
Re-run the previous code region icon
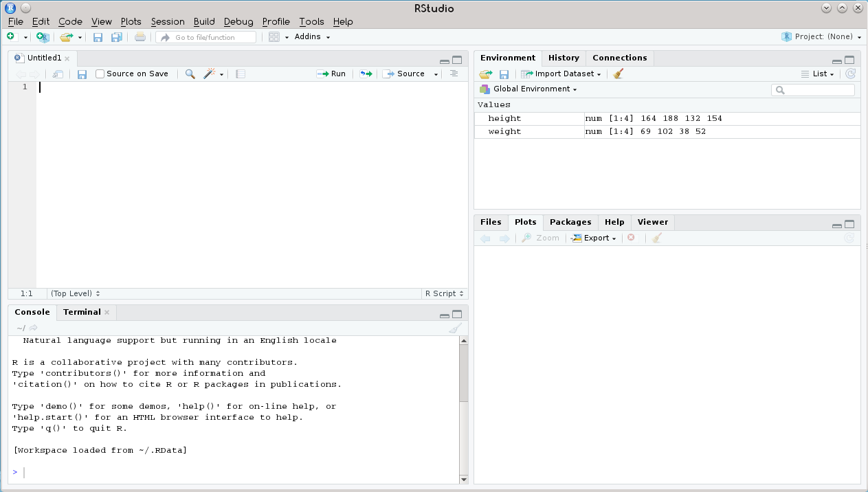(366, 74)
